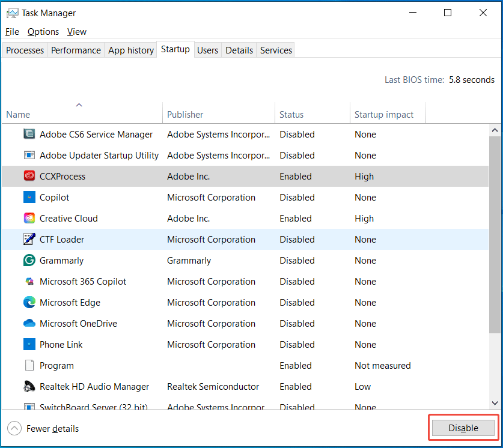This screenshot has width=503, height=448.
Task: Click the Adobe CS6 Service Manager icon
Action: (x=29, y=134)
